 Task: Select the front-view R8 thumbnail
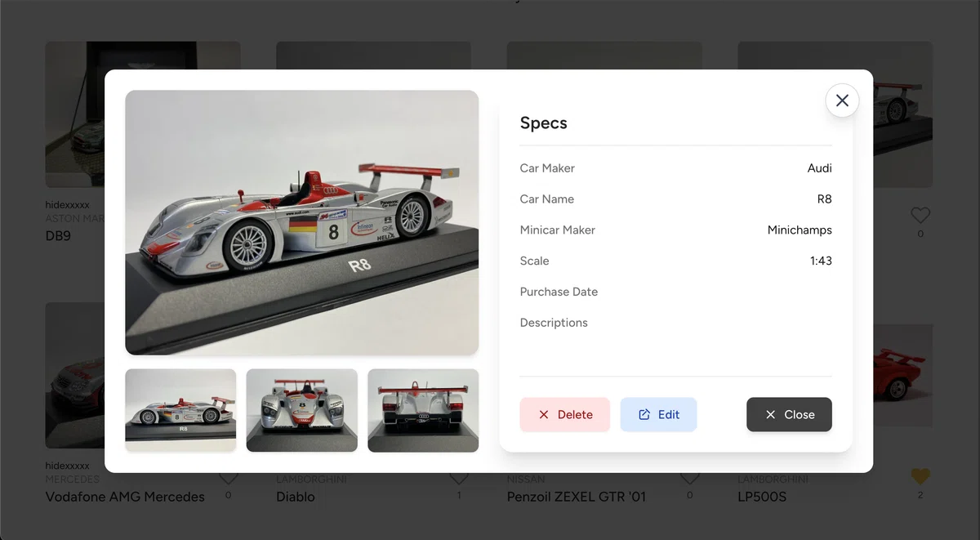click(x=302, y=410)
